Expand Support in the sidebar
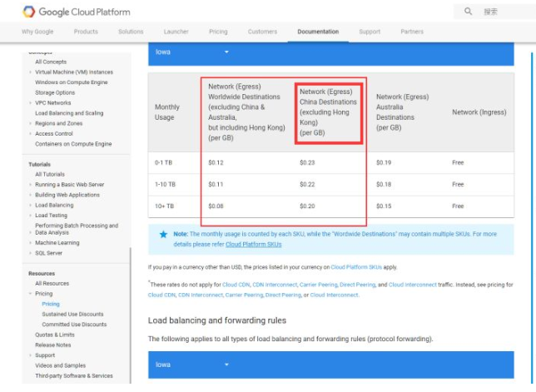The image size is (536, 392). (45, 355)
